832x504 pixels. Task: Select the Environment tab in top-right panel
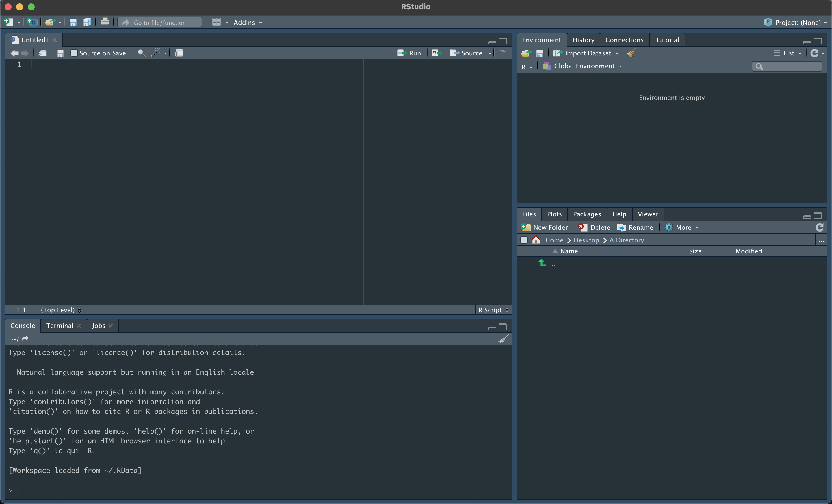click(x=541, y=40)
